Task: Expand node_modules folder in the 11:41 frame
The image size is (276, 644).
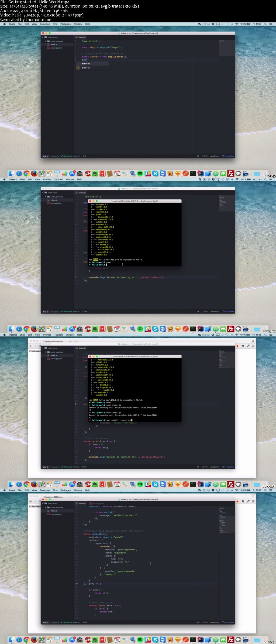Action: point(46,197)
